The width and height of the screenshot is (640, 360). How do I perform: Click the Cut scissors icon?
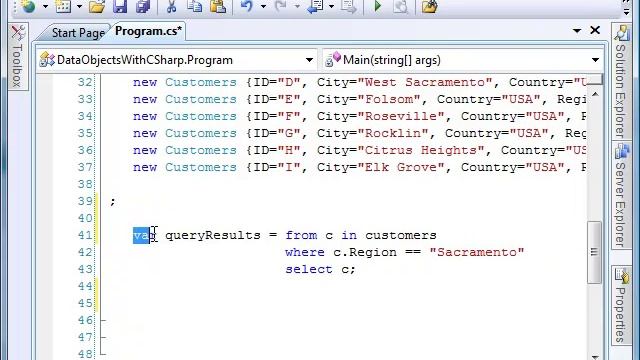pyautogui.click(x=171, y=6)
